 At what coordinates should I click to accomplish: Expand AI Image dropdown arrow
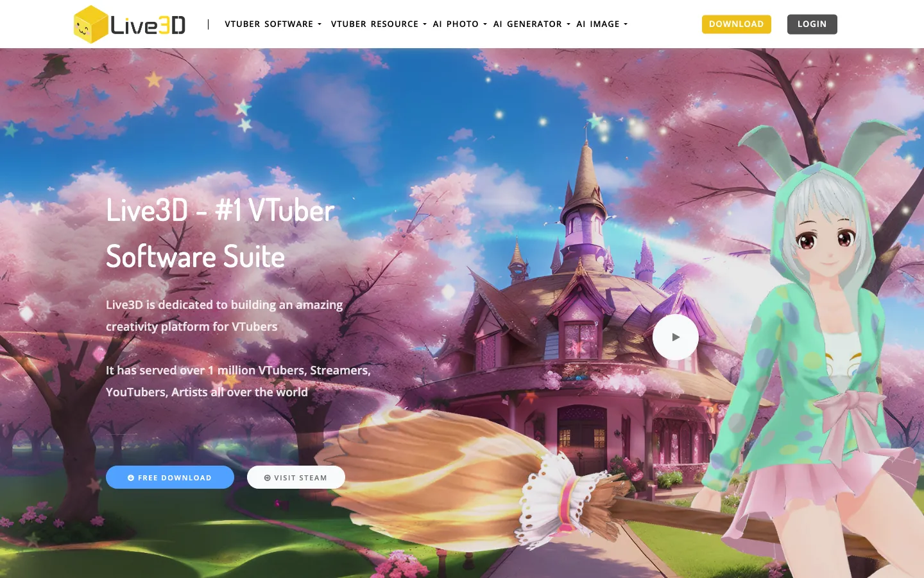(x=626, y=24)
